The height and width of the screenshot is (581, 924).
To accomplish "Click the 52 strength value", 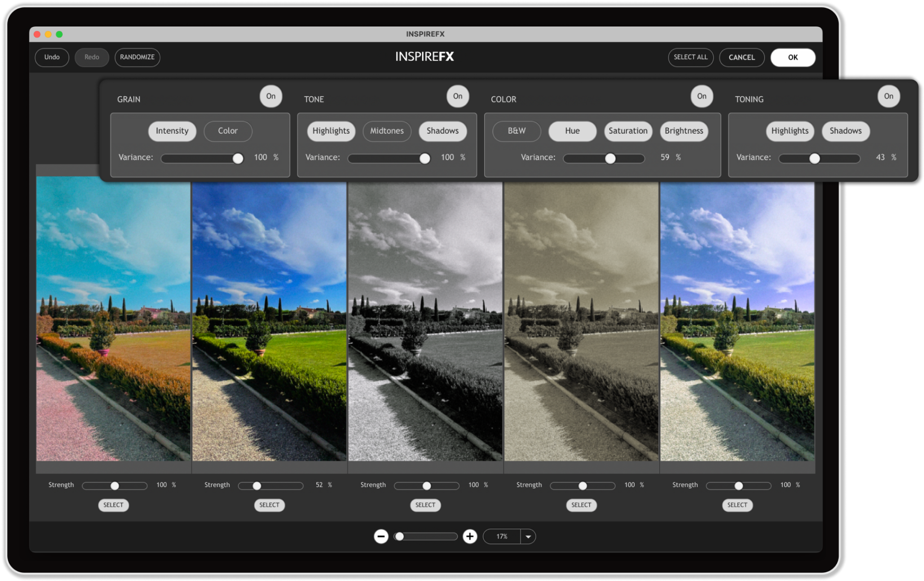I will coord(319,485).
